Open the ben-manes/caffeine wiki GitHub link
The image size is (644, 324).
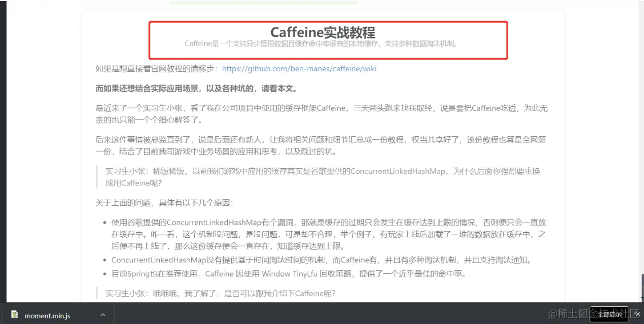(x=299, y=68)
